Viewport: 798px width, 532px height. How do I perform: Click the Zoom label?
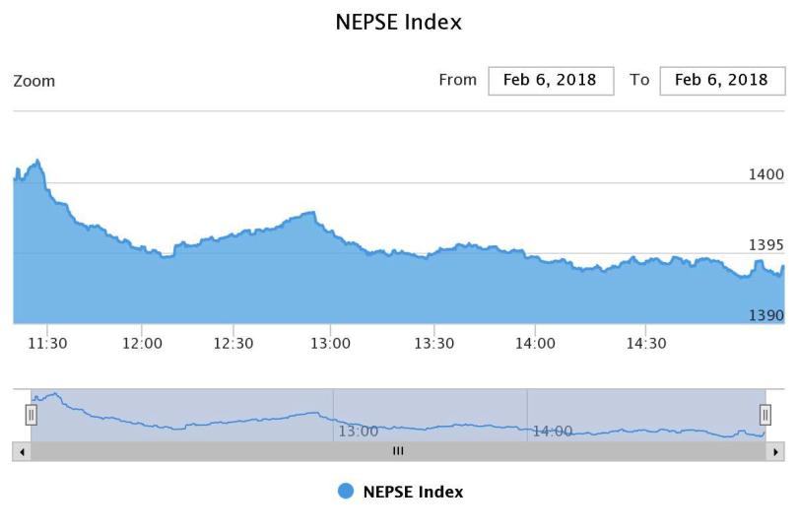click(x=34, y=81)
